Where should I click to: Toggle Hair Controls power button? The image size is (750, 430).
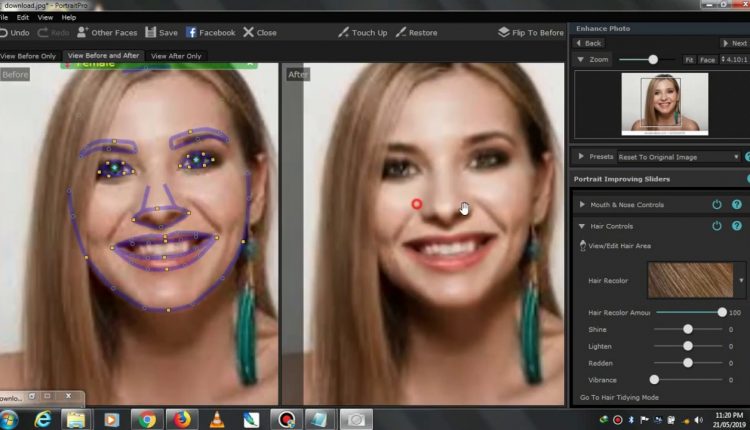[717, 226]
